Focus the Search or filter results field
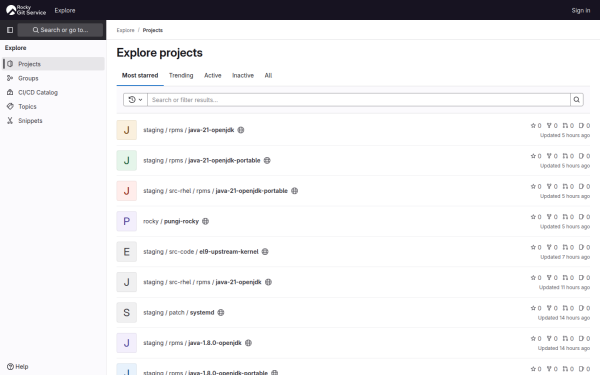 pos(359,100)
